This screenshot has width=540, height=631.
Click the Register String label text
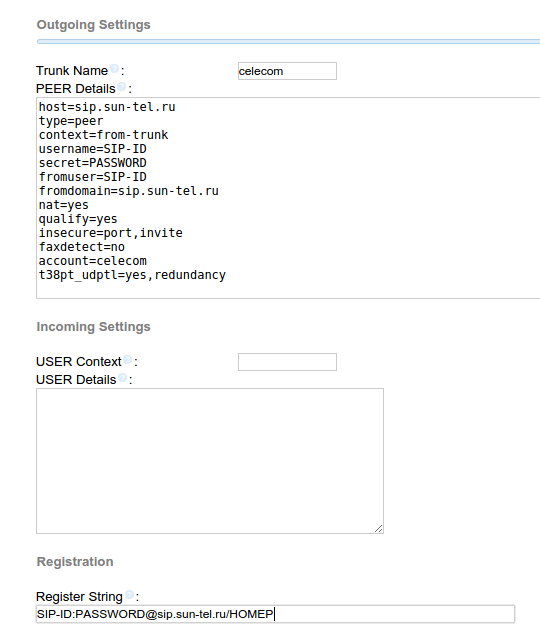[x=79, y=596]
